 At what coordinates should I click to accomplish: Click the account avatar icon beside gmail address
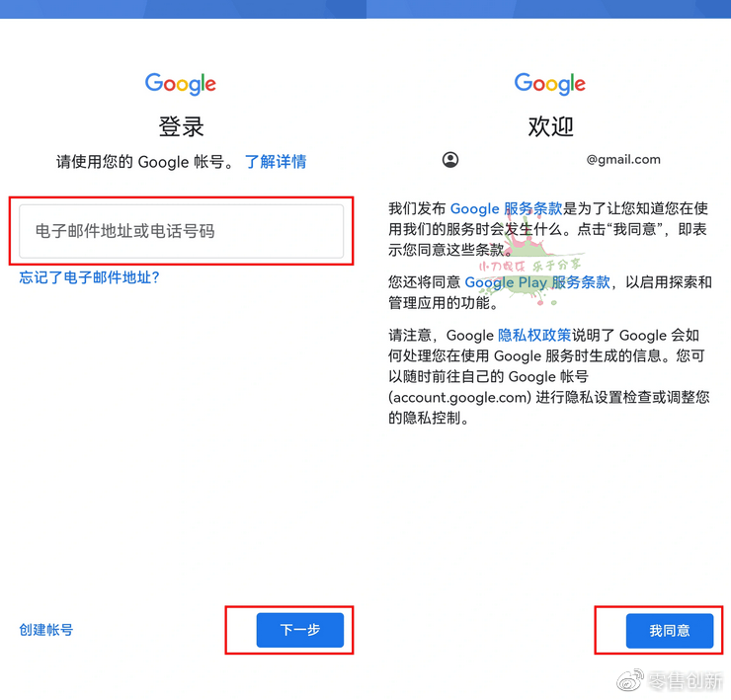[449, 160]
